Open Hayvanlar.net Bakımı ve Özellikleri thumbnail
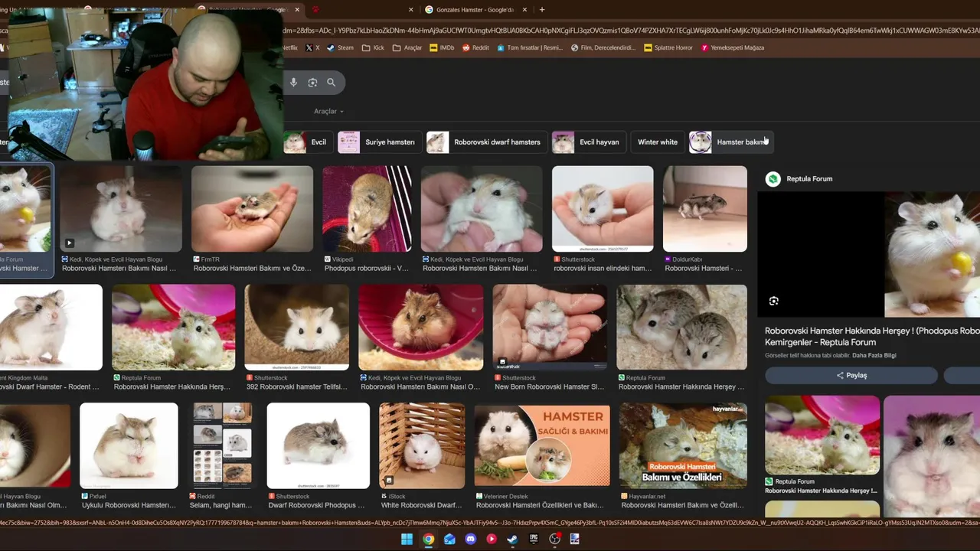The width and height of the screenshot is (980, 551). click(x=683, y=446)
